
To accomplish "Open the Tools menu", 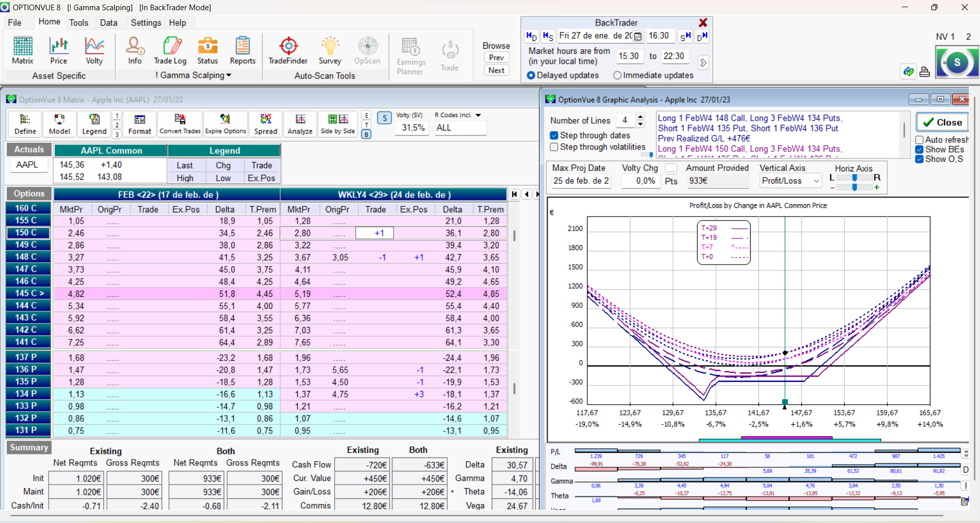I will point(79,23).
